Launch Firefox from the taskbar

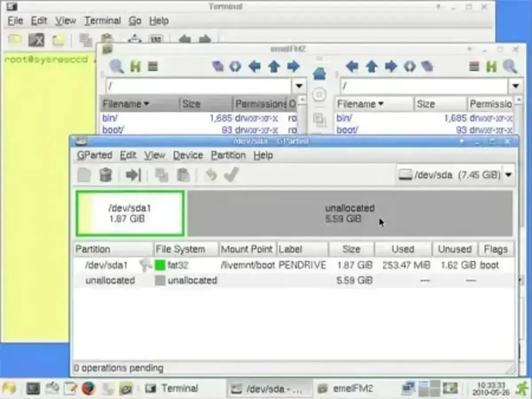point(88,388)
